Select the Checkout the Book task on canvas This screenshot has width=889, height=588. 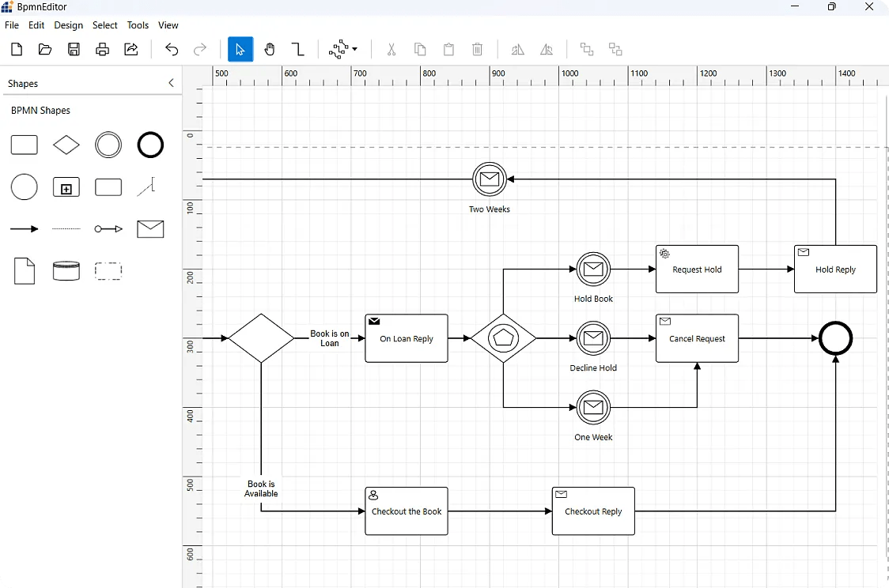coord(407,511)
